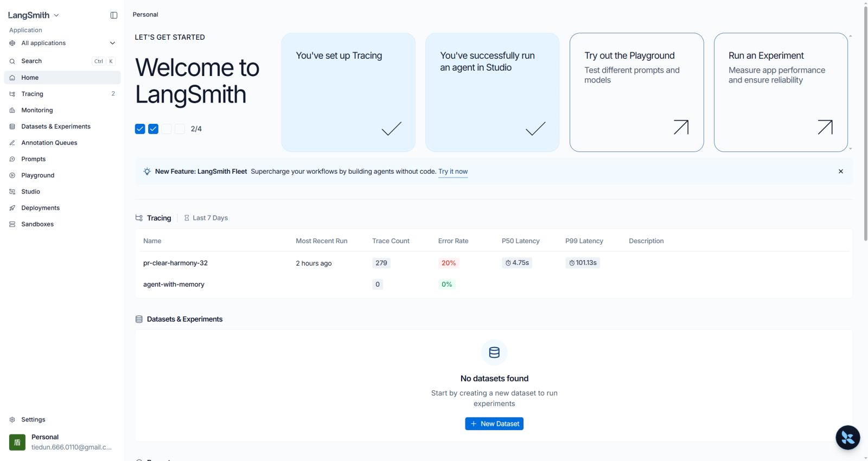The image size is (868, 461).
Task: Dismiss the New Feature banner
Action: pos(841,172)
